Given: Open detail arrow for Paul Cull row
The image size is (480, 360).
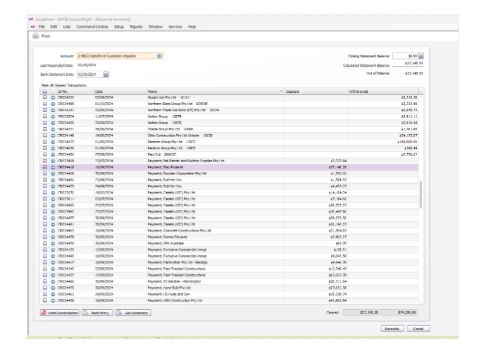Looking at the screenshot, I should click(x=53, y=154).
